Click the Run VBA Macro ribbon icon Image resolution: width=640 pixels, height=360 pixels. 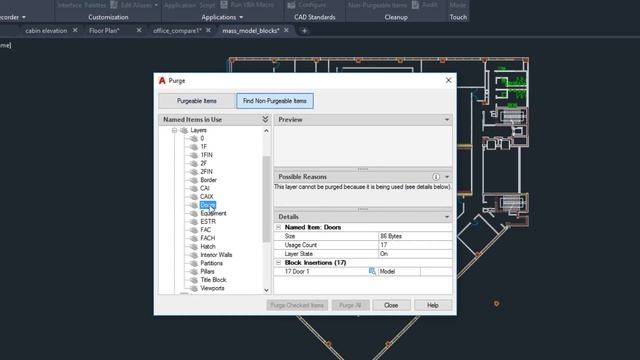point(224,5)
